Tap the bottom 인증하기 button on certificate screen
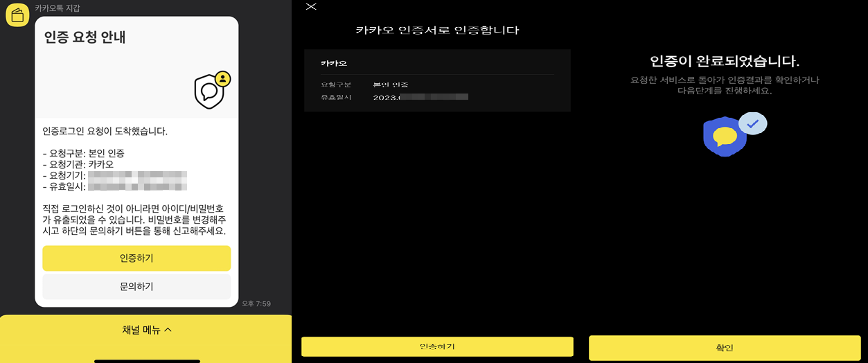868x363 pixels. [437, 346]
